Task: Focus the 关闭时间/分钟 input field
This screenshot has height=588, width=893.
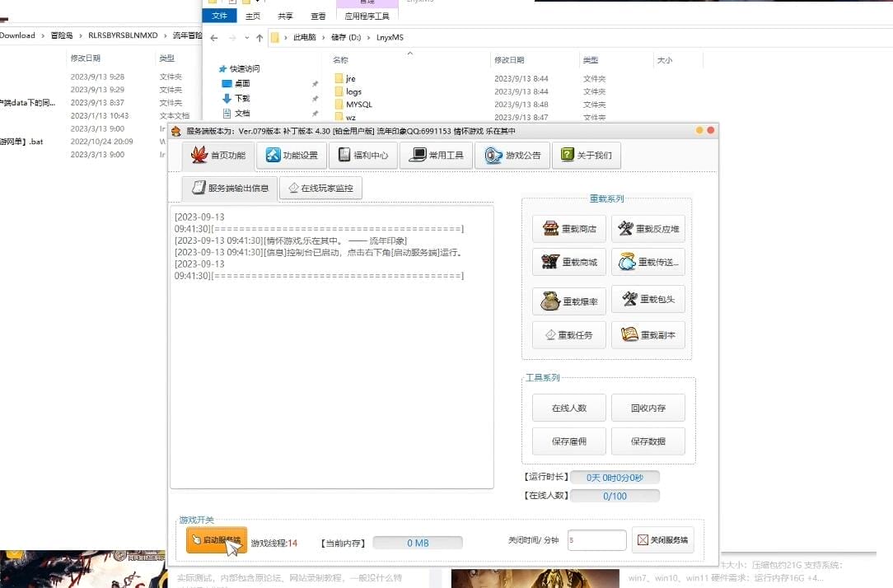Action: [597, 539]
